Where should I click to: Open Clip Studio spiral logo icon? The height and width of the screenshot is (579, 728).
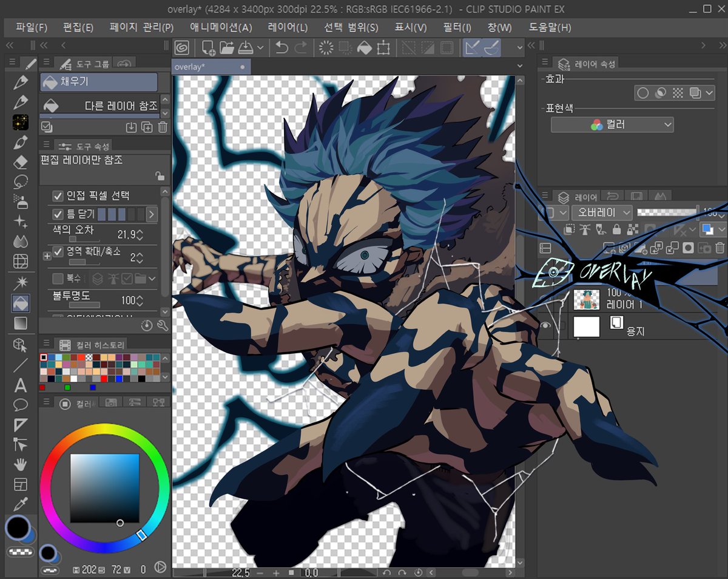(x=181, y=47)
